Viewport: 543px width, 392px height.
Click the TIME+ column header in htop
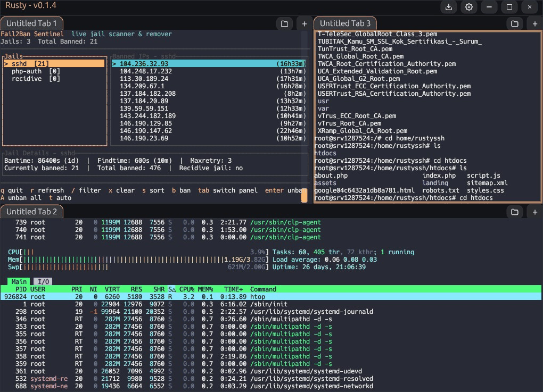coord(233,289)
